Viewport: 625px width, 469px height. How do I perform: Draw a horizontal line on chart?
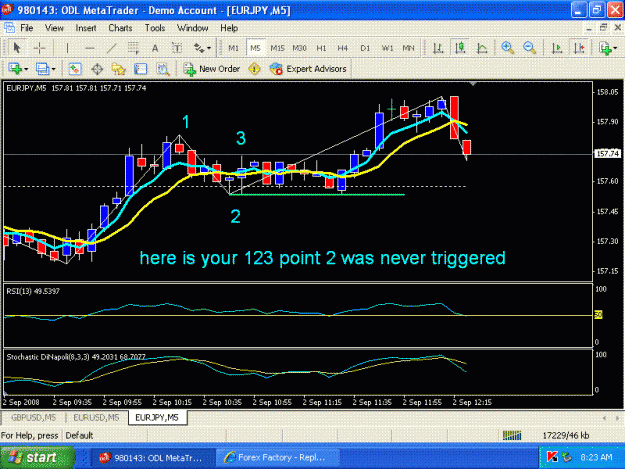(90, 48)
